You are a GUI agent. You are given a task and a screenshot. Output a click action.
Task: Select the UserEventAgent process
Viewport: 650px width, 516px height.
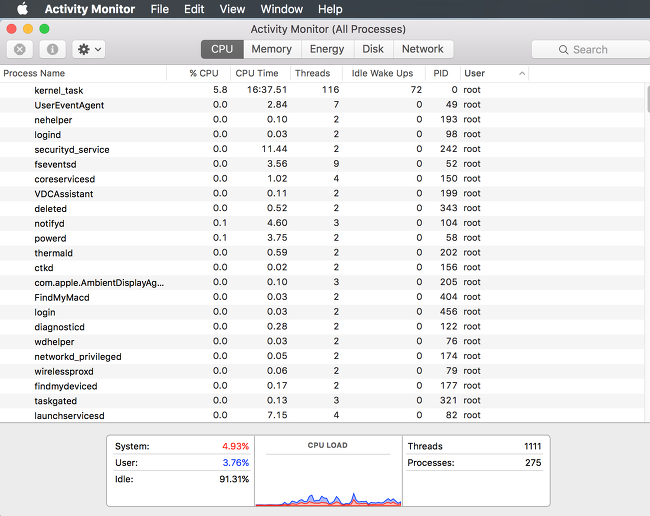tap(322, 105)
